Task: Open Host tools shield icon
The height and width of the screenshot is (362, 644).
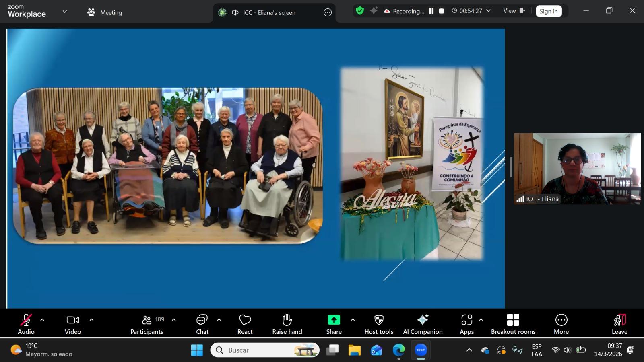Action: point(379,324)
